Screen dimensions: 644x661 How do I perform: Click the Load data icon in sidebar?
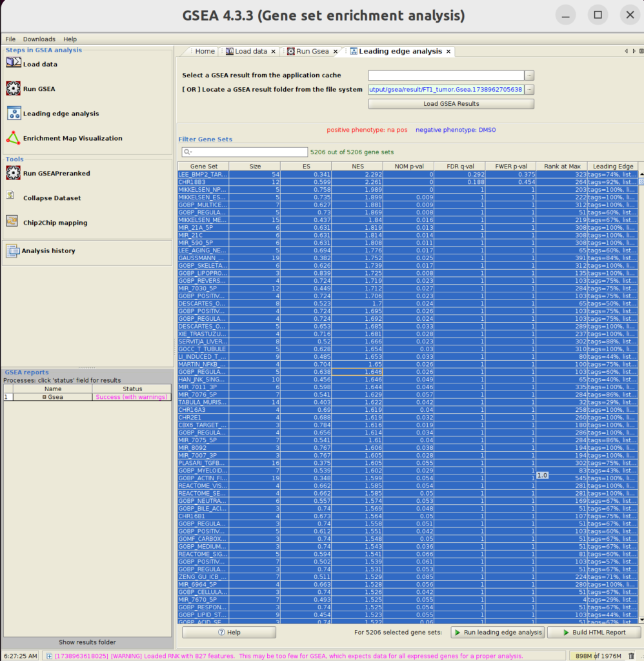point(14,63)
